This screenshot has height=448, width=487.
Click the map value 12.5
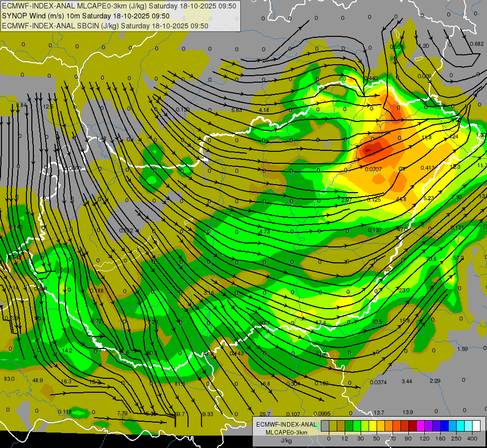tap(48, 107)
